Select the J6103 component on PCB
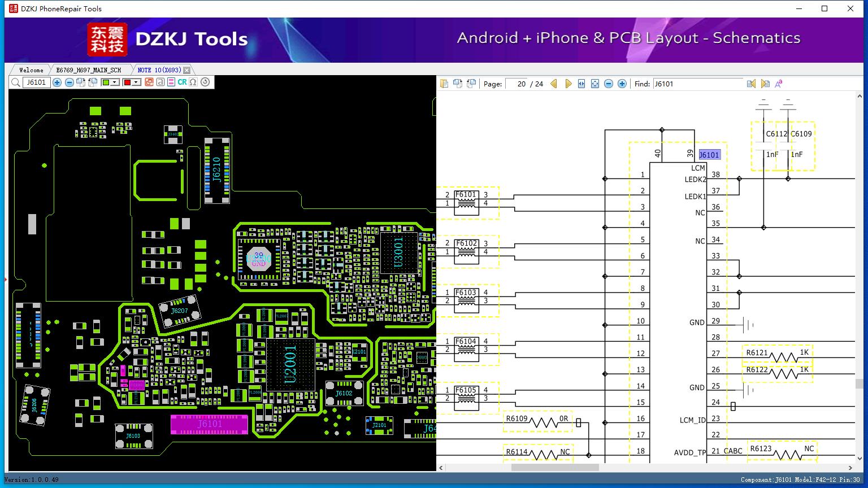The image size is (868, 488). [x=133, y=435]
